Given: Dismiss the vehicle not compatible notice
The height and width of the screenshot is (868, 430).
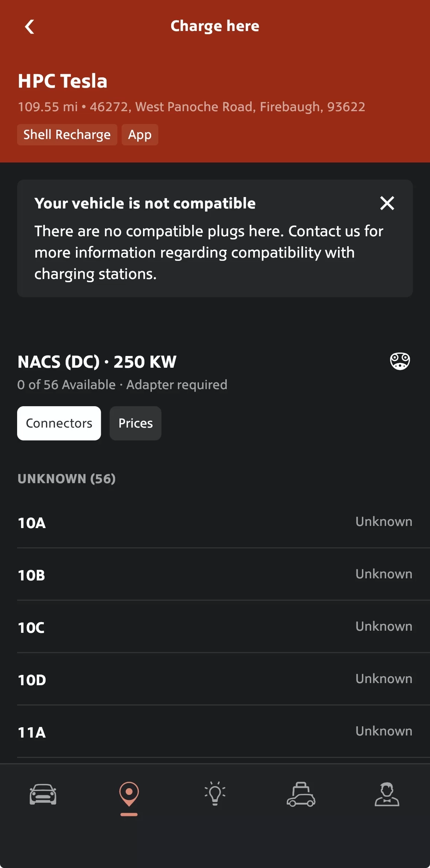Looking at the screenshot, I should pyautogui.click(x=387, y=203).
